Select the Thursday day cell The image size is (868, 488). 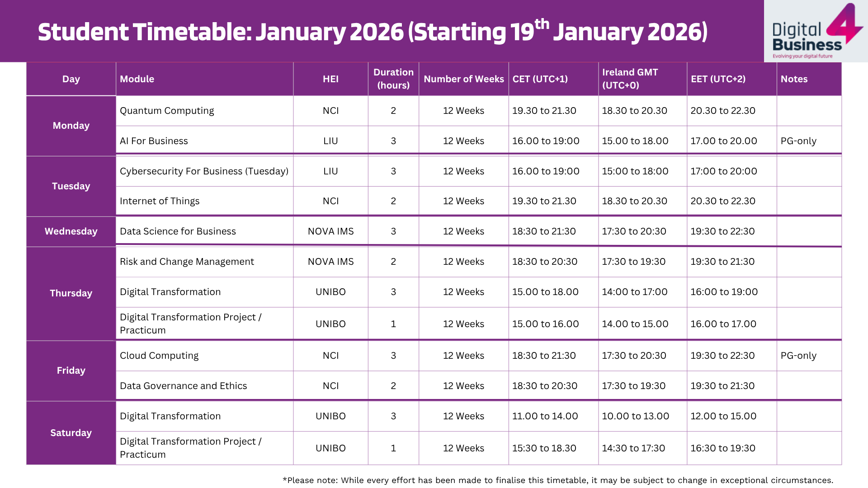71,293
